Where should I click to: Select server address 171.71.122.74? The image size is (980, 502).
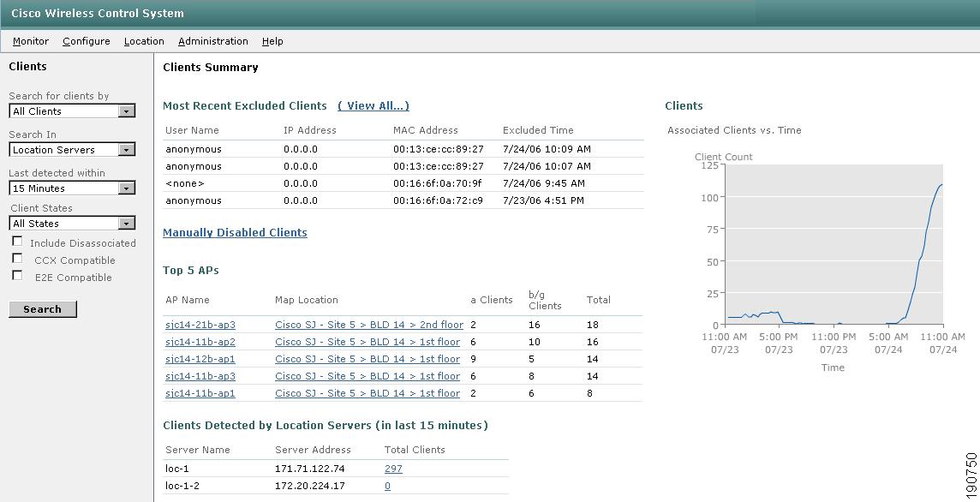click(310, 469)
